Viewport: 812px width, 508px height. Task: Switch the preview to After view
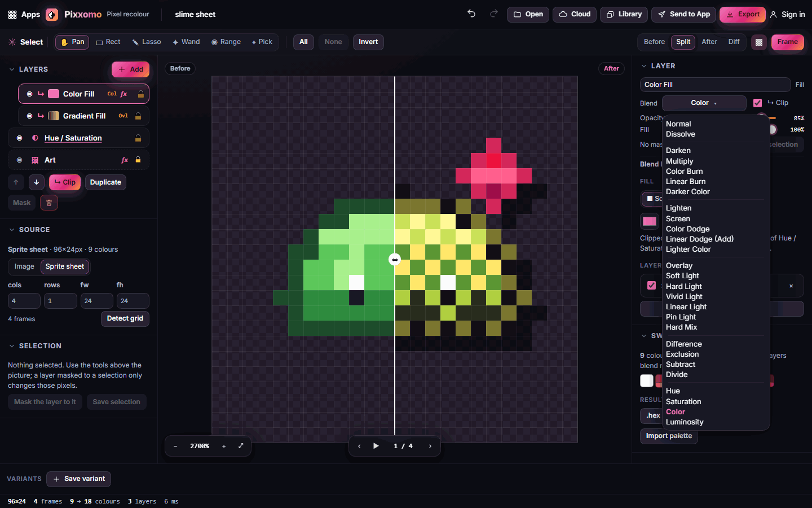709,42
